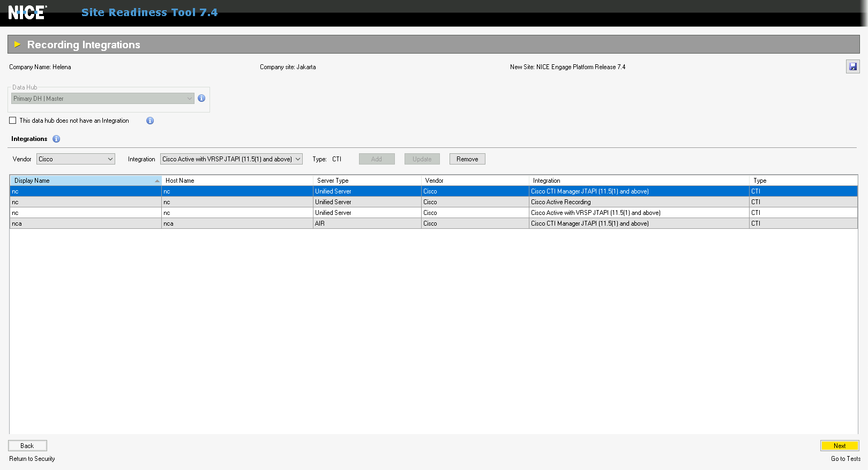Click the save disk icon
The width and height of the screenshot is (868, 470).
[852, 67]
